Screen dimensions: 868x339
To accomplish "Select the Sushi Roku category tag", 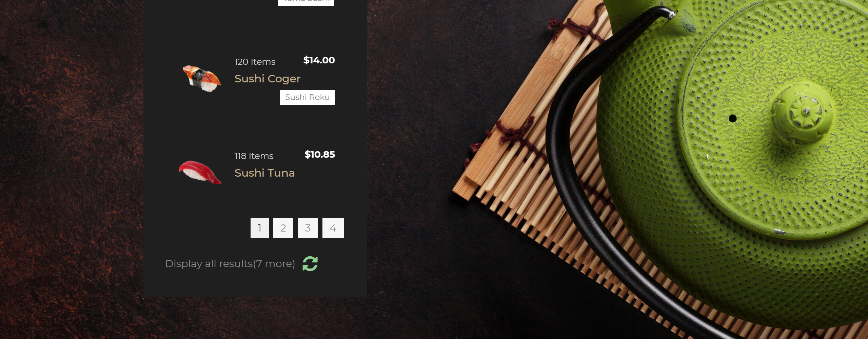I will 307,97.
